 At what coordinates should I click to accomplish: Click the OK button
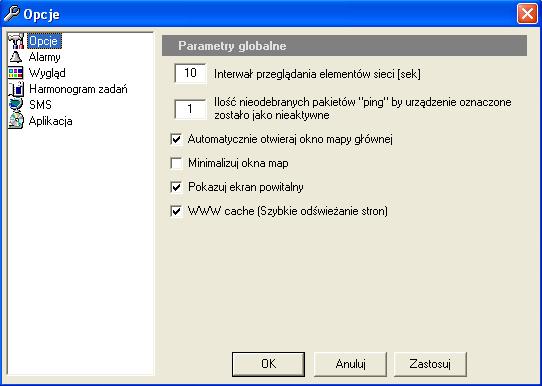[x=268, y=364]
